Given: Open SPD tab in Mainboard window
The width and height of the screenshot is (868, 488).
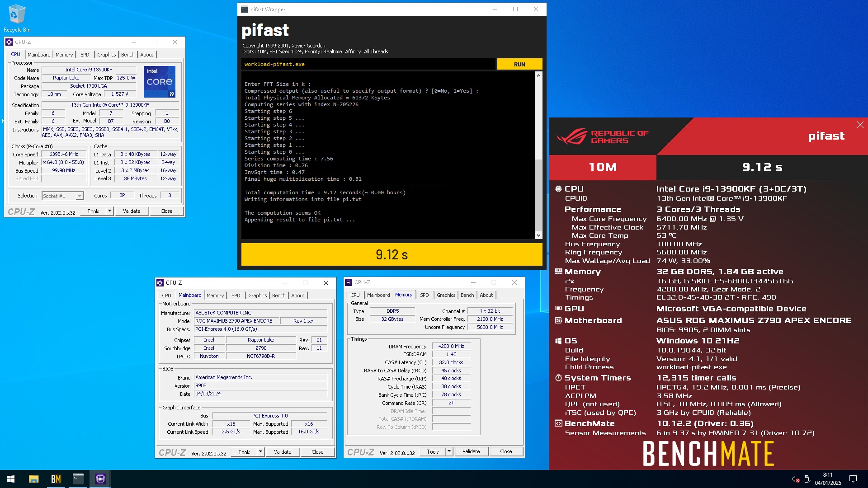Looking at the screenshot, I should coord(236,296).
